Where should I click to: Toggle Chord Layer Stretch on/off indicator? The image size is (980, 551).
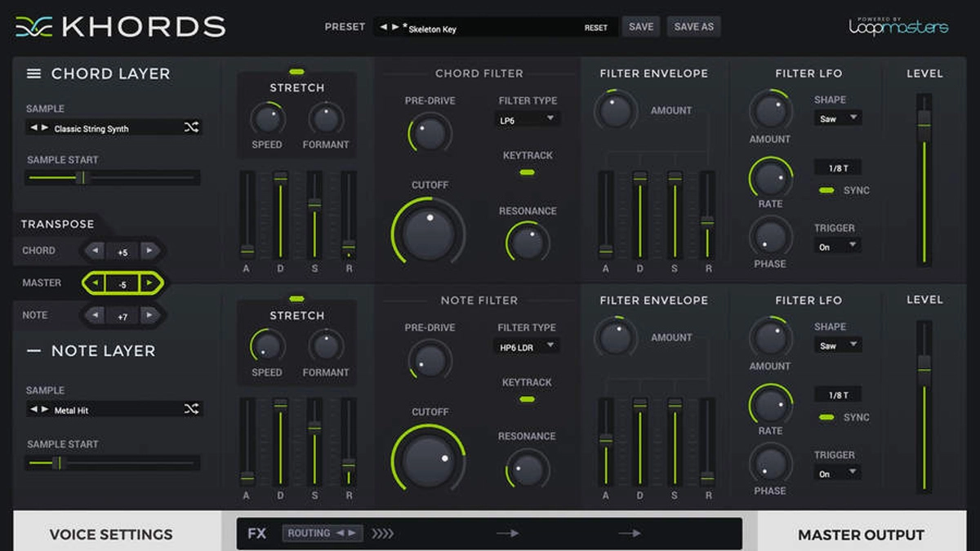pyautogui.click(x=296, y=72)
